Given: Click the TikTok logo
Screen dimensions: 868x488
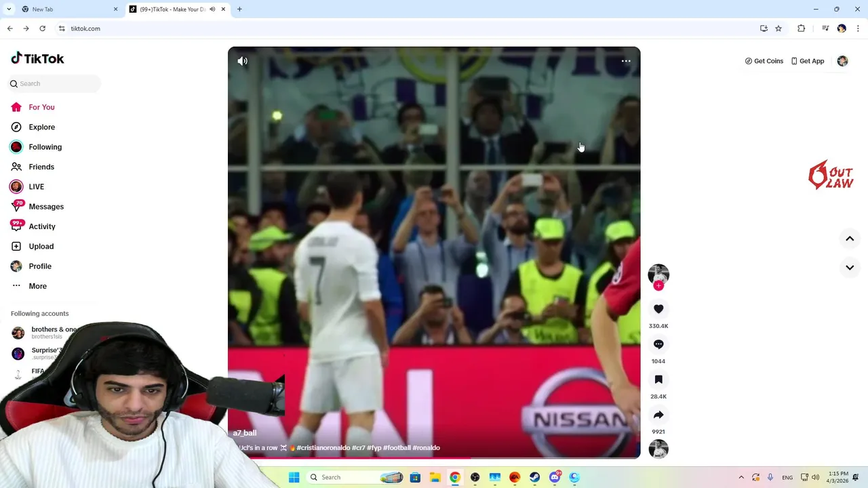Looking at the screenshot, I should click(x=37, y=58).
